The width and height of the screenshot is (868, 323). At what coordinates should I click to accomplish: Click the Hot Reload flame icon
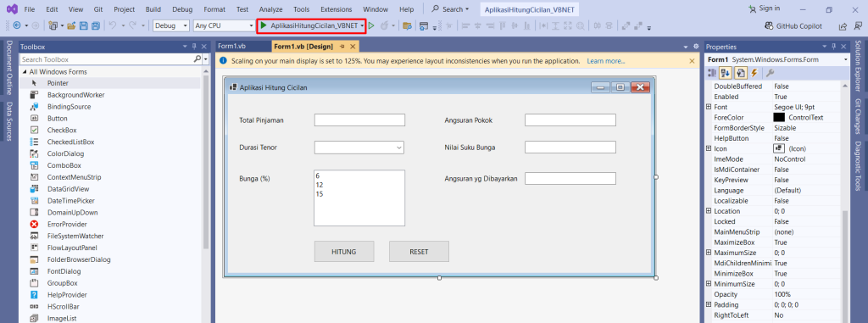pos(384,25)
